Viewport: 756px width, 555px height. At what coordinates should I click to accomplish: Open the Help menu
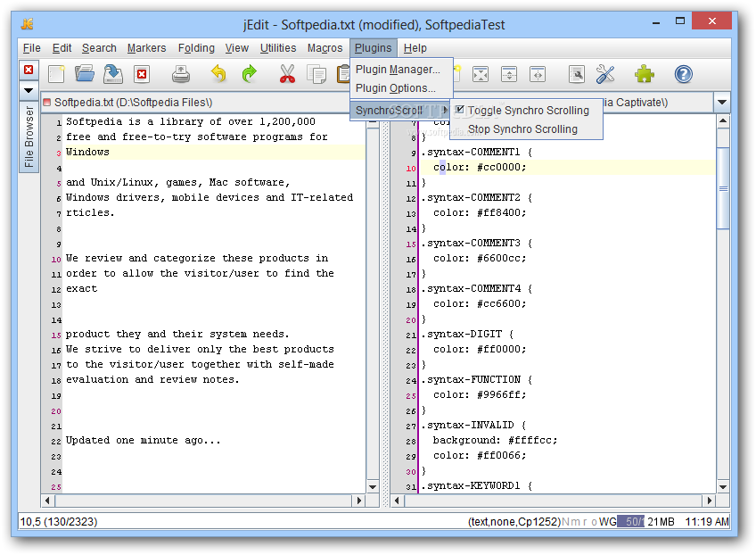click(415, 48)
